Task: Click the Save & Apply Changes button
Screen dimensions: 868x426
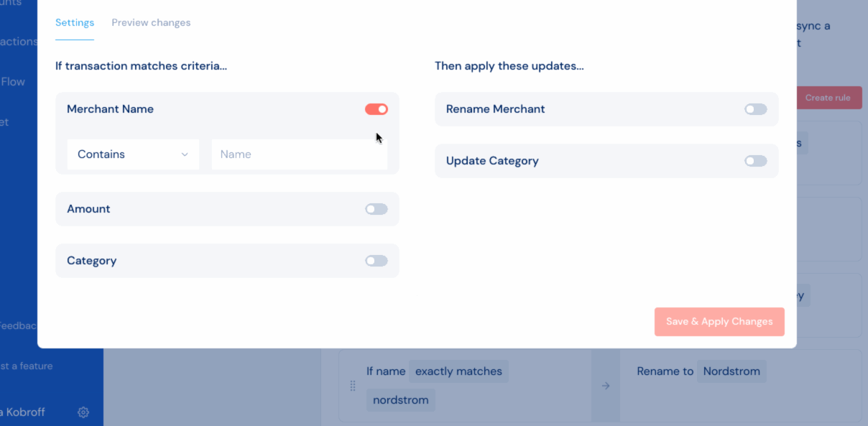Action: (719, 322)
